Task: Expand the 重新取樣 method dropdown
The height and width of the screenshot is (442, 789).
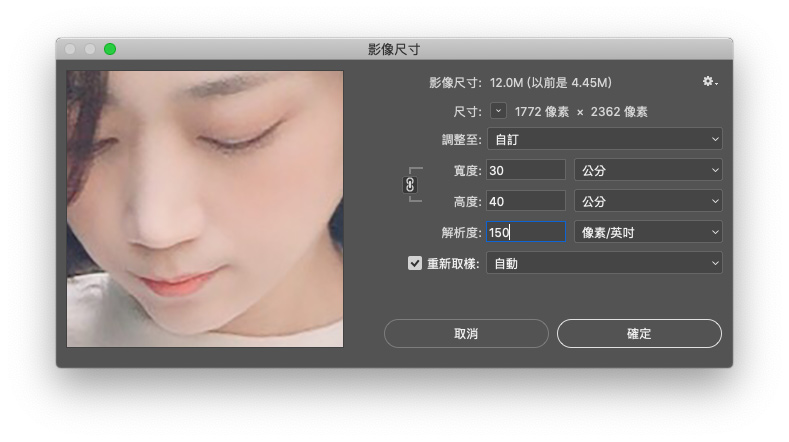Action: pos(603,264)
